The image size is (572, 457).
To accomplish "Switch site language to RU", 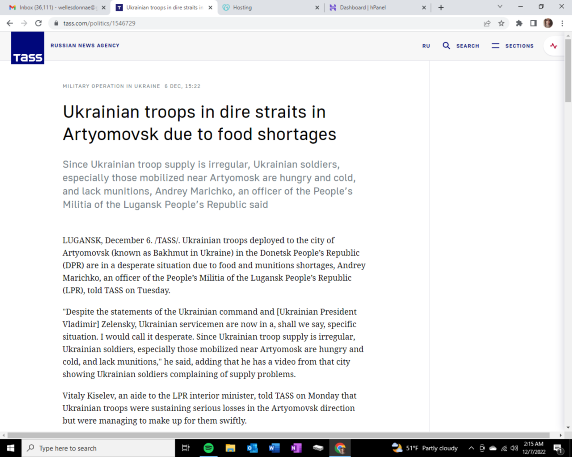I will tap(426, 46).
